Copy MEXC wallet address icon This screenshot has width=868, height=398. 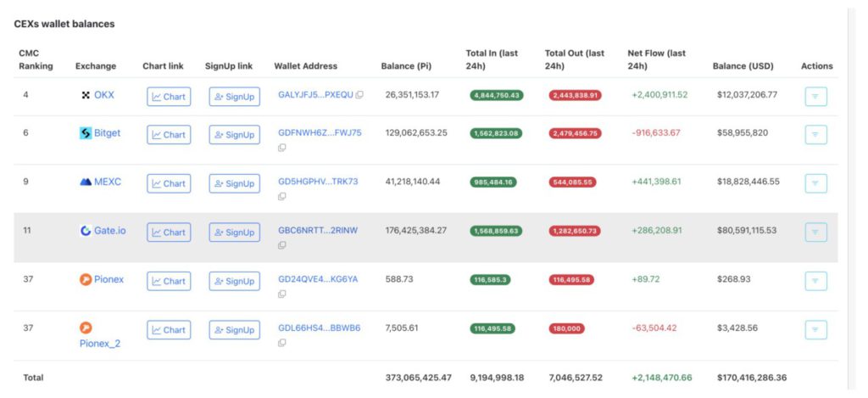point(281,196)
